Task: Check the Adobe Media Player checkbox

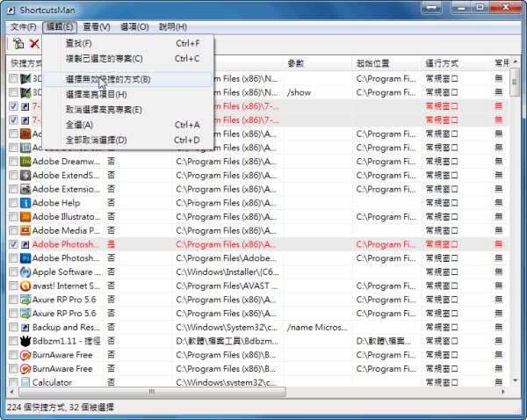Action: [13, 231]
